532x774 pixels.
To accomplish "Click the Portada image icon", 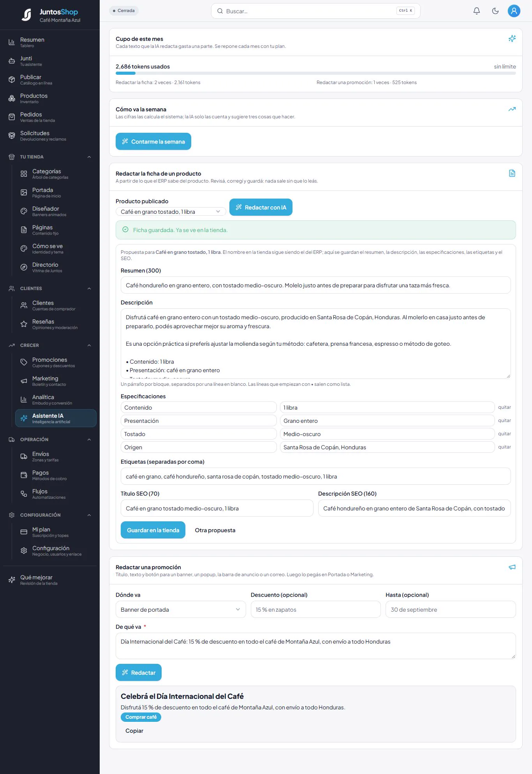I will [x=24, y=192].
